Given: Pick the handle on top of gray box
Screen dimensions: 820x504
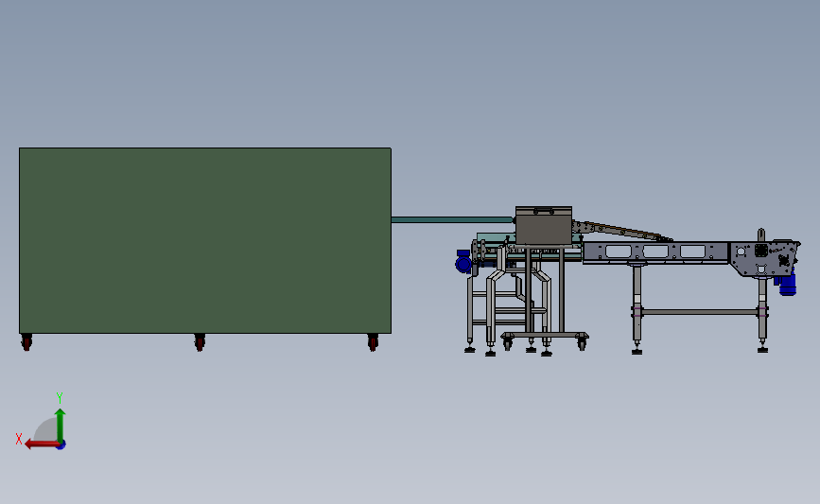Looking at the screenshot, I should 544,210.
